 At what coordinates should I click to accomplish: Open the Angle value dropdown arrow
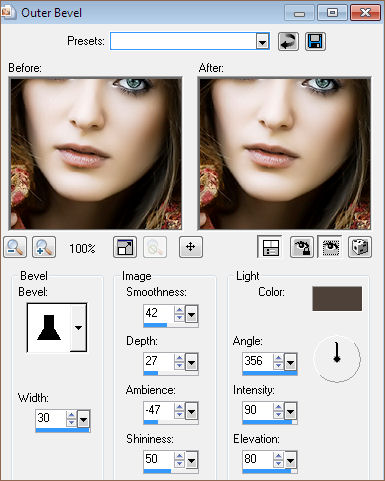(290, 363)
